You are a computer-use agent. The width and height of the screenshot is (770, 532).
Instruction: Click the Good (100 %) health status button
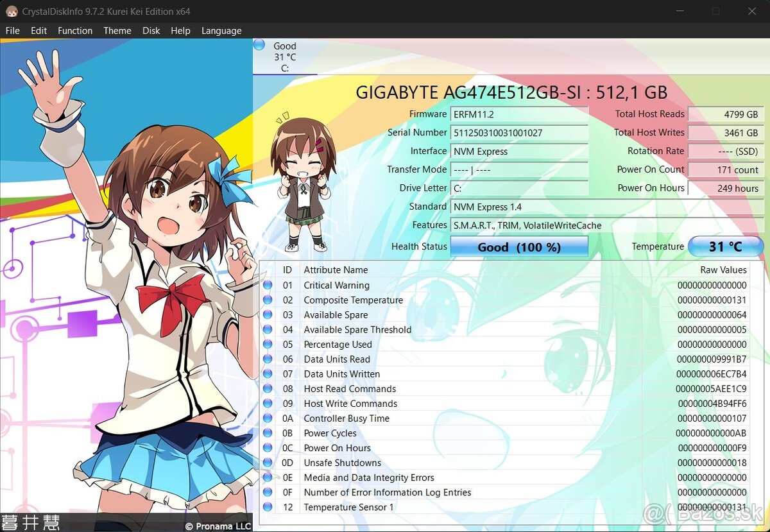pyautogui.click(x=519, y=246)
